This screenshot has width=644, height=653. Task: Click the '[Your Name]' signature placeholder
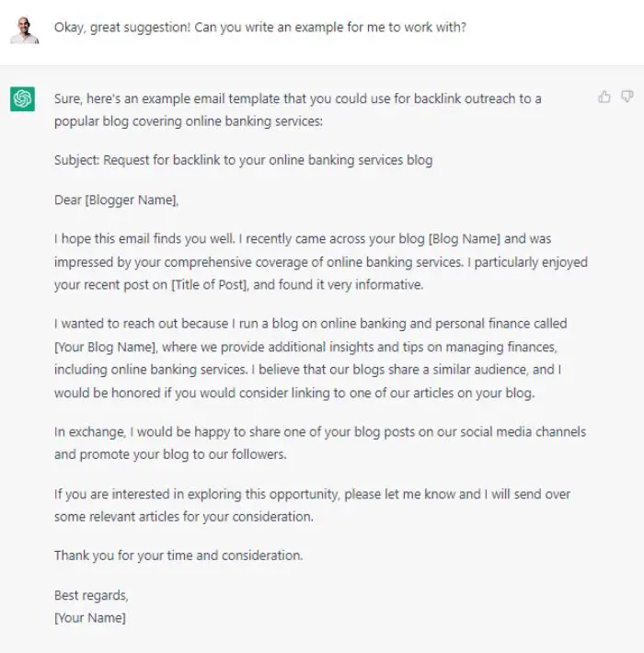pos(89,618)
